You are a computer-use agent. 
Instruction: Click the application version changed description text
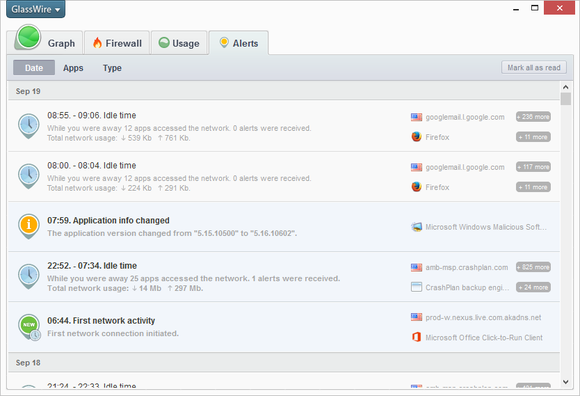(x=172, y=233)
